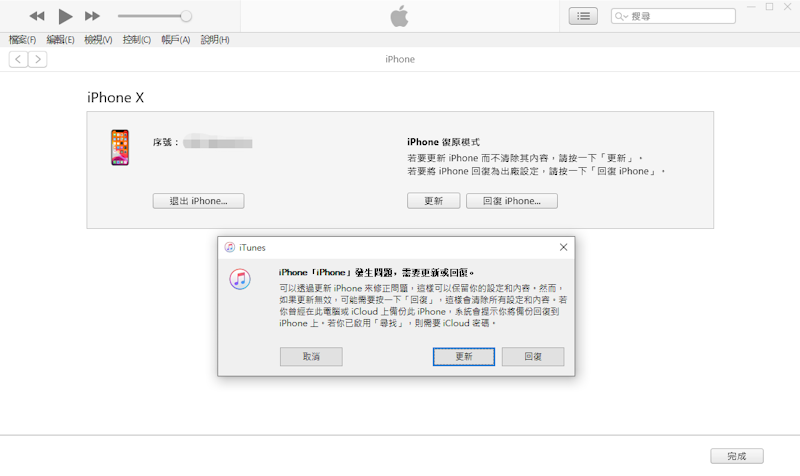
Task: Open the list view toggle button
Action: click(583, 16)
